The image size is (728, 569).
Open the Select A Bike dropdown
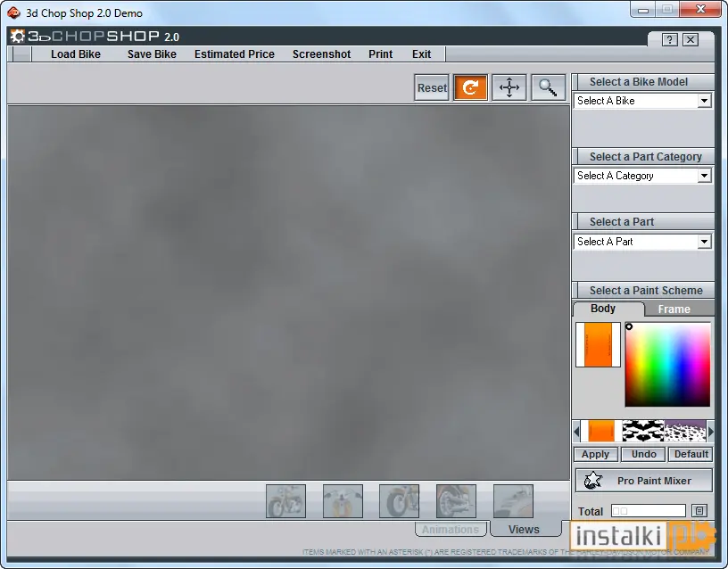click(x=642, y=101)
